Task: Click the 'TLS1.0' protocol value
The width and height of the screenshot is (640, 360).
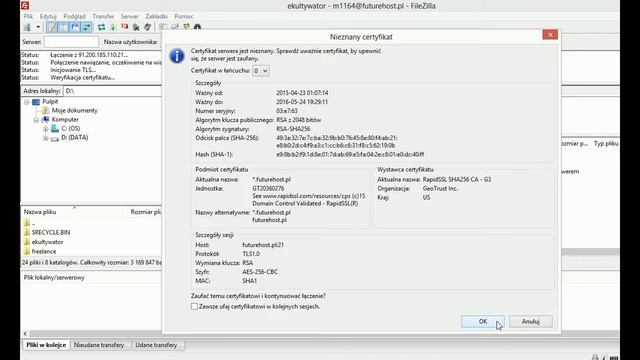Action: coord(251,254)
